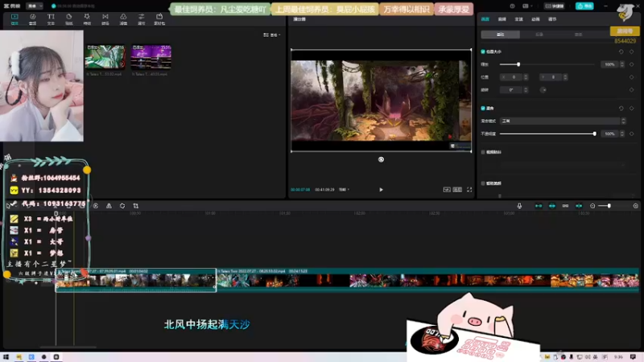Open the Filters tab
The image size is (644, 362).
coord(123,19)
